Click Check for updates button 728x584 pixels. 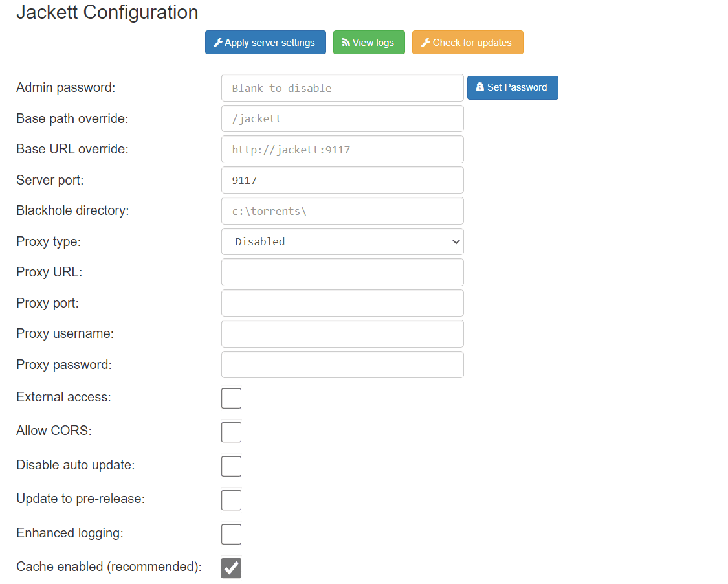tap(467, 43)
